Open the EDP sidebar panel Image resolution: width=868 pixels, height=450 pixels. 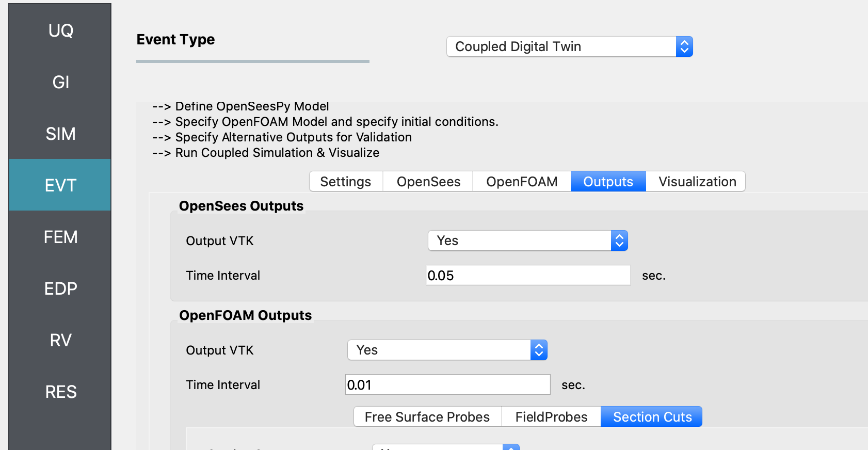click(60, 288)
